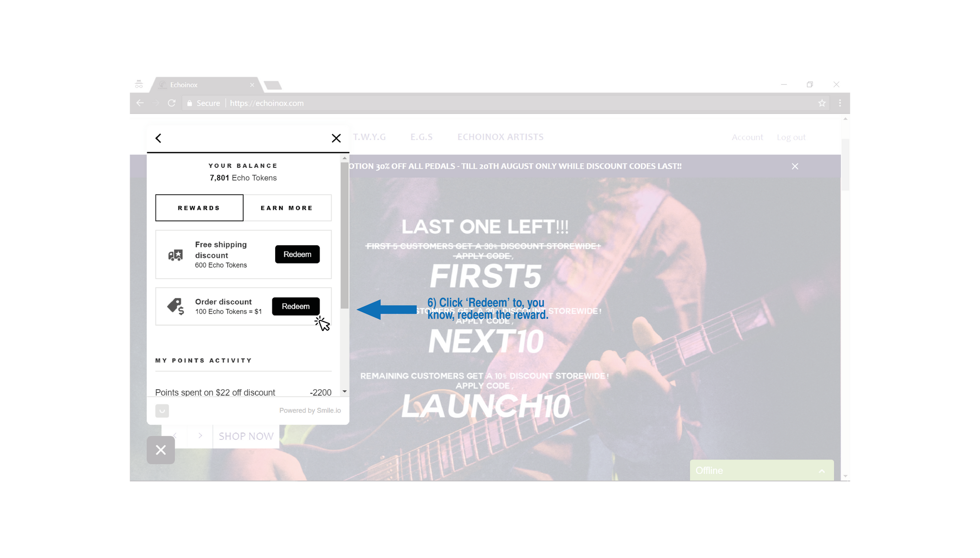
Task: Click the free shipping discount icon
Action: pyautogui.click(x=177, y=254)
